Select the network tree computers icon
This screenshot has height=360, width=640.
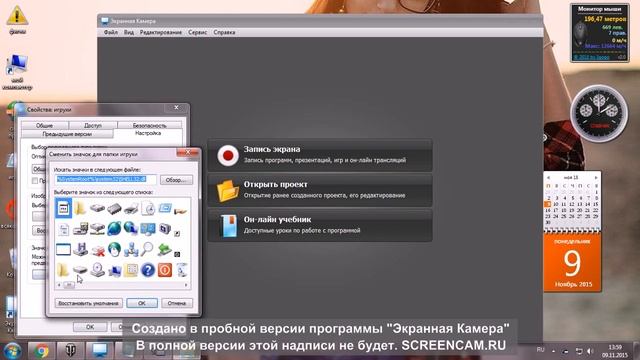(131, 249)
